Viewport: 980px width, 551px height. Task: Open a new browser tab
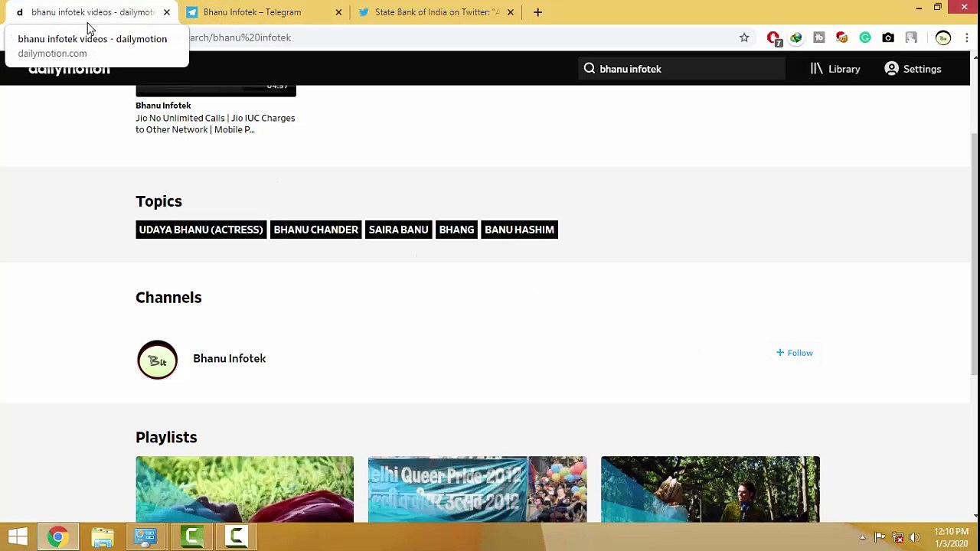point(537,12)
